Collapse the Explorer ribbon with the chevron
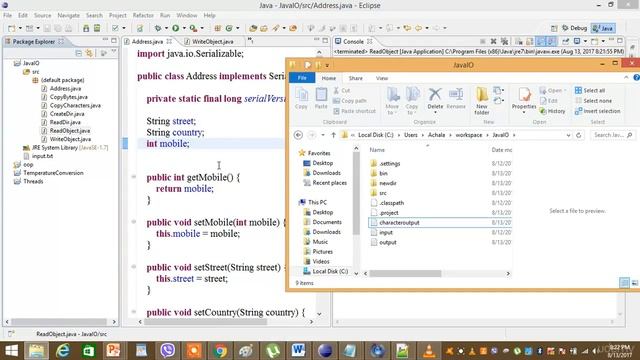Image resolution: width=640 pixels, height=360 pixels. 626,78
